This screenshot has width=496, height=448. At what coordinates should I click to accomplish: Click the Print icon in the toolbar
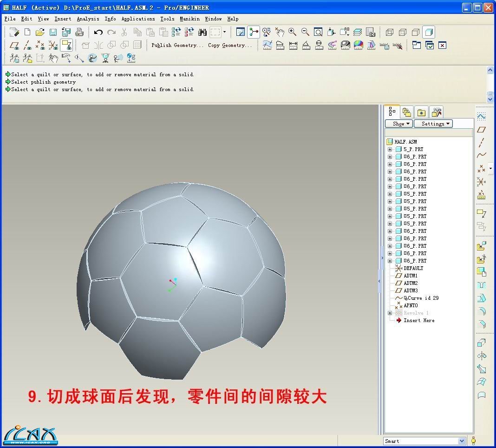pyautogui.click(x=79, y=32)
